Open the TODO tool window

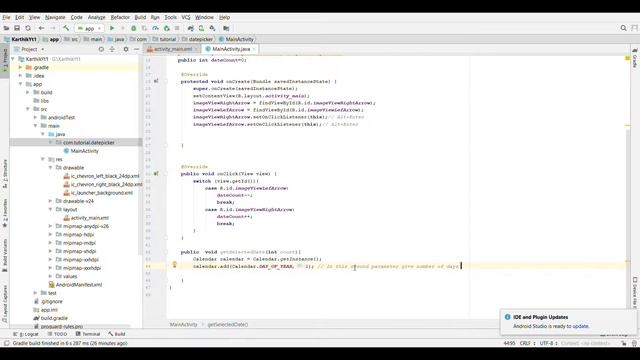tap(57, 334)
